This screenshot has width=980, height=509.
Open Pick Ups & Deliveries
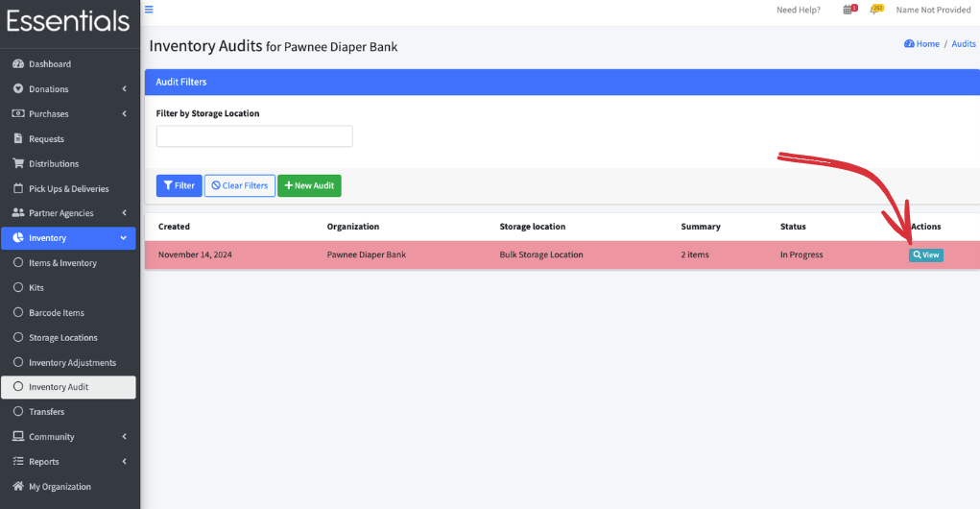tap(69, 188)
